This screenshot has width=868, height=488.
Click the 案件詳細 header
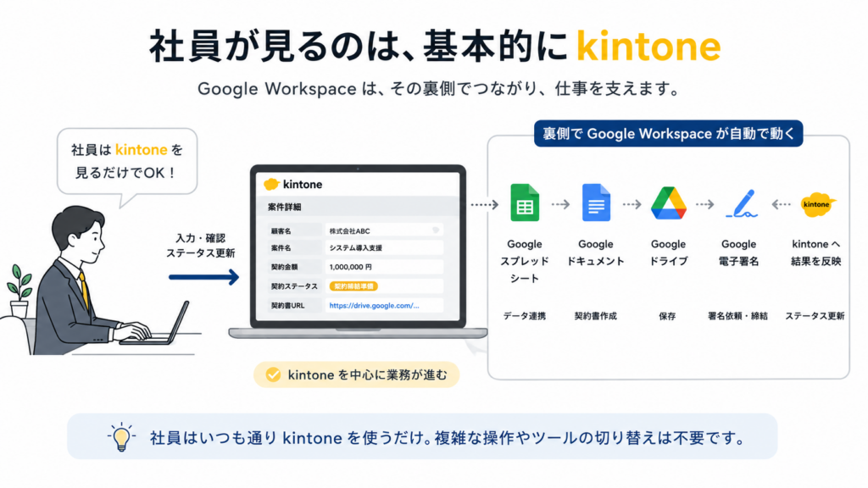(285, 207)
